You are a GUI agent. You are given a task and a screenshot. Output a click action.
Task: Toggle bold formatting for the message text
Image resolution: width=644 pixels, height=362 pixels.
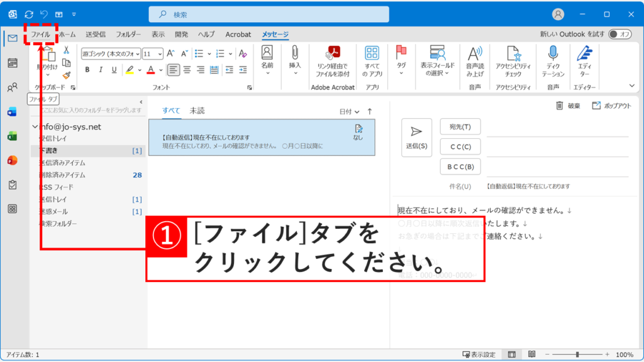87,69
